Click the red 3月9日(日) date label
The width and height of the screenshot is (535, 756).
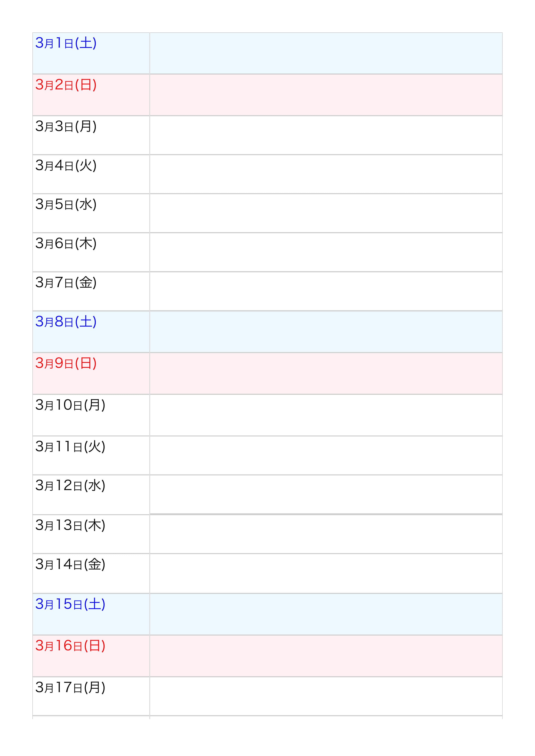66,363
